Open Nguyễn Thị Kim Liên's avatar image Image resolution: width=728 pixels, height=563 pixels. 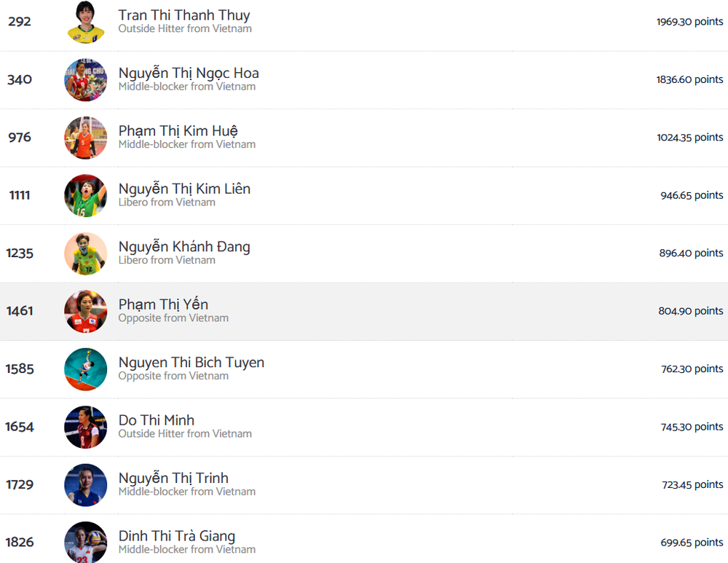coord(85,196)
